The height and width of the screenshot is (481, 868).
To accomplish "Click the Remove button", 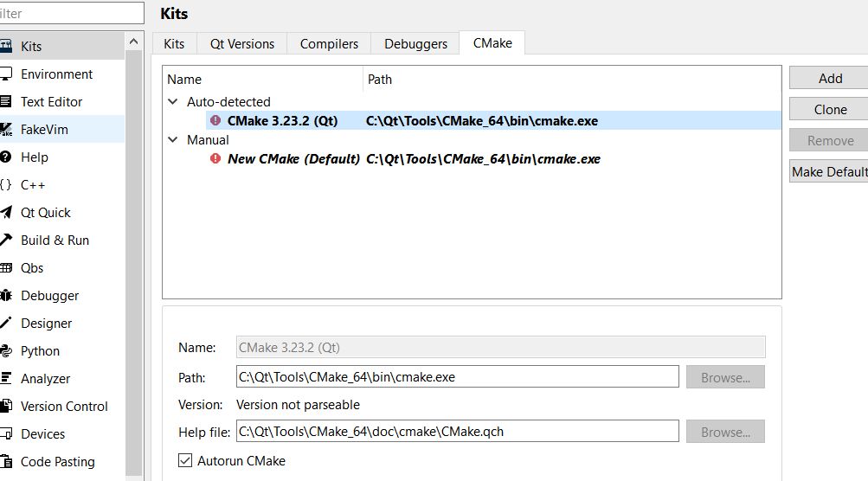I will pyautogui.click(x=829, y=140).
